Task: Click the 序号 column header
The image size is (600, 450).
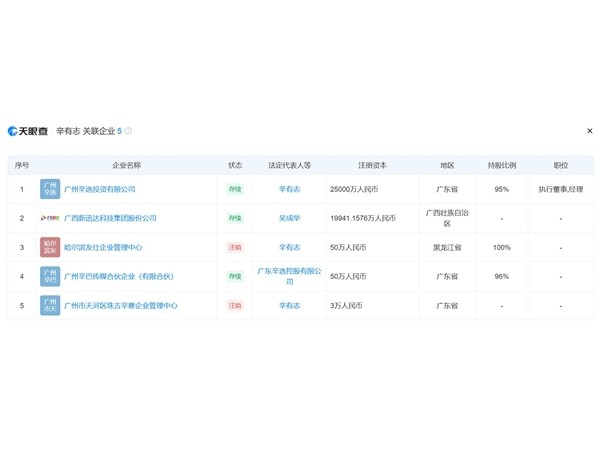Action: tap(22, 165)
